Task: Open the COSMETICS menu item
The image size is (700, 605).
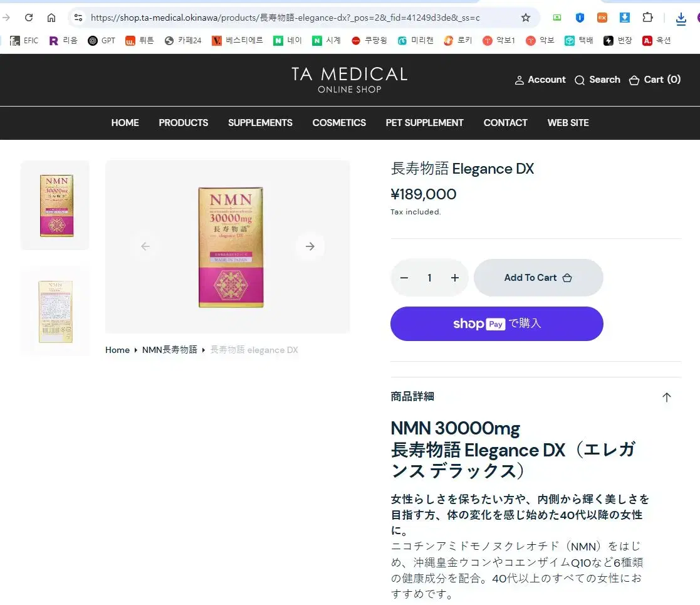Action: pos(339,123)
